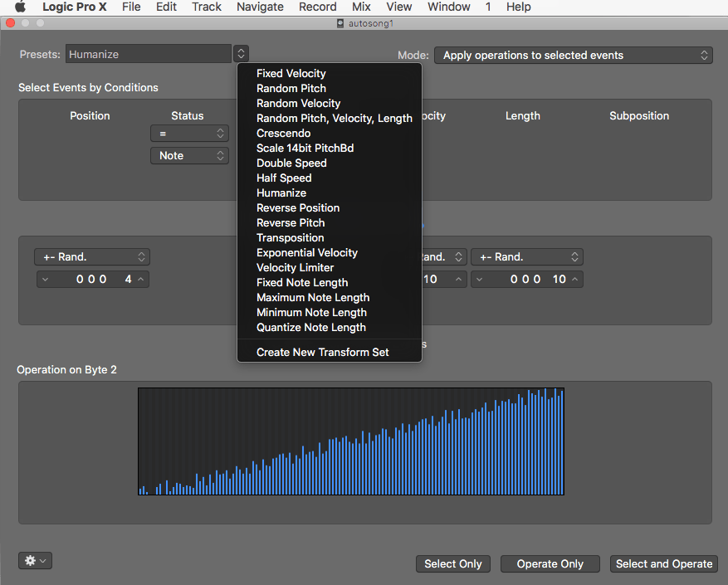Open the File menu
The image size is (728, 585).
pyautogui.click(x=131, y=7)
